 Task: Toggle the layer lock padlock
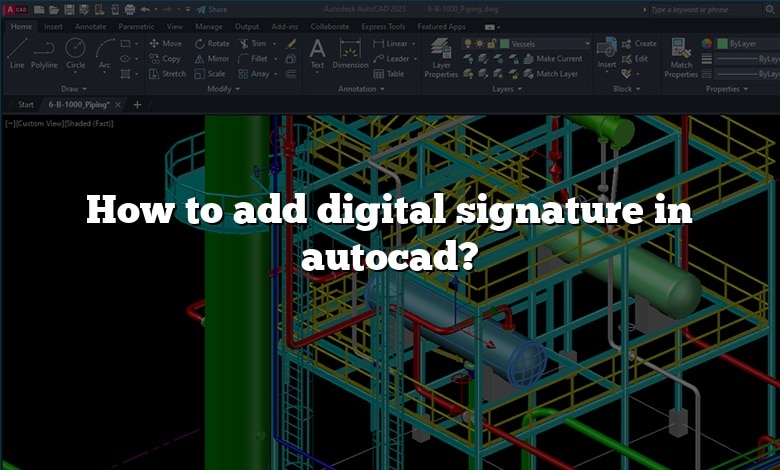493,44
